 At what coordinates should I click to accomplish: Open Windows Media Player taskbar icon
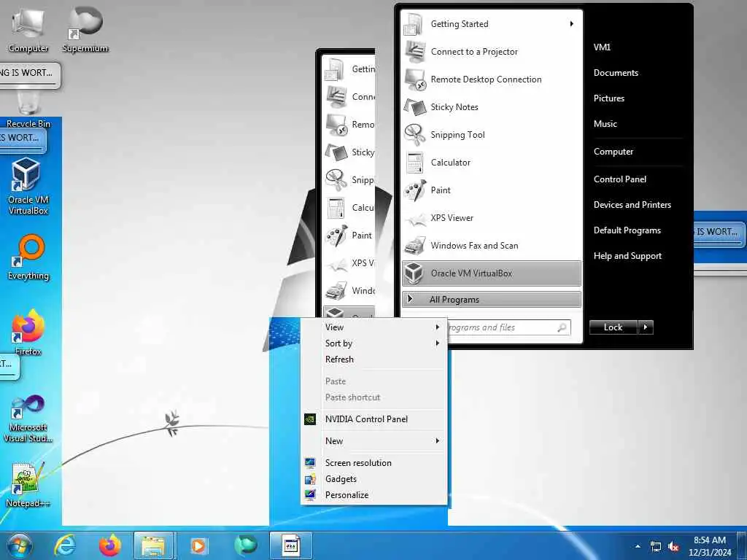[198, 545]
